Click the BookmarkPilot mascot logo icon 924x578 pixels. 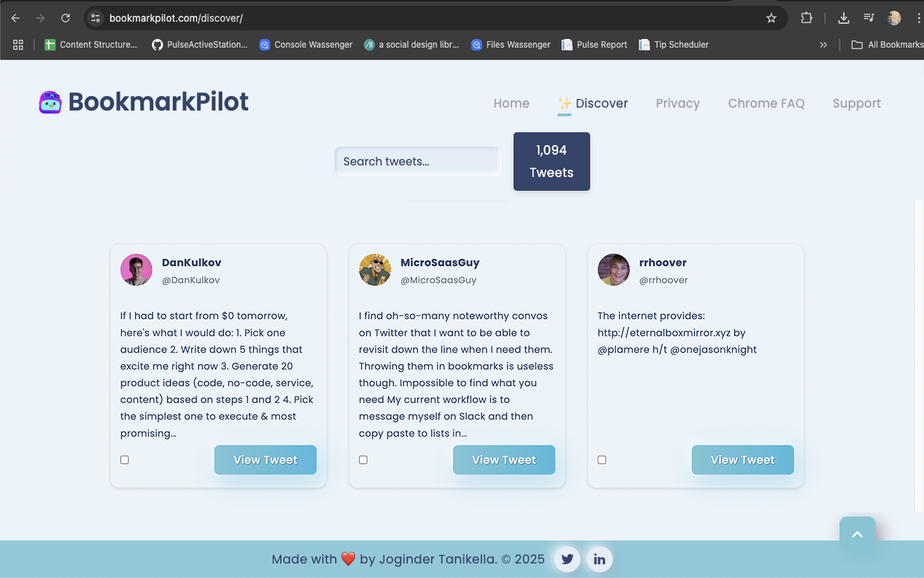pyautogui.click(x=51, y=103)
